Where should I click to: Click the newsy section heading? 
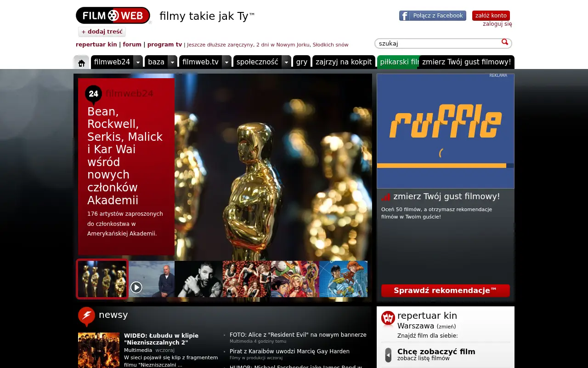coord(113,315)
